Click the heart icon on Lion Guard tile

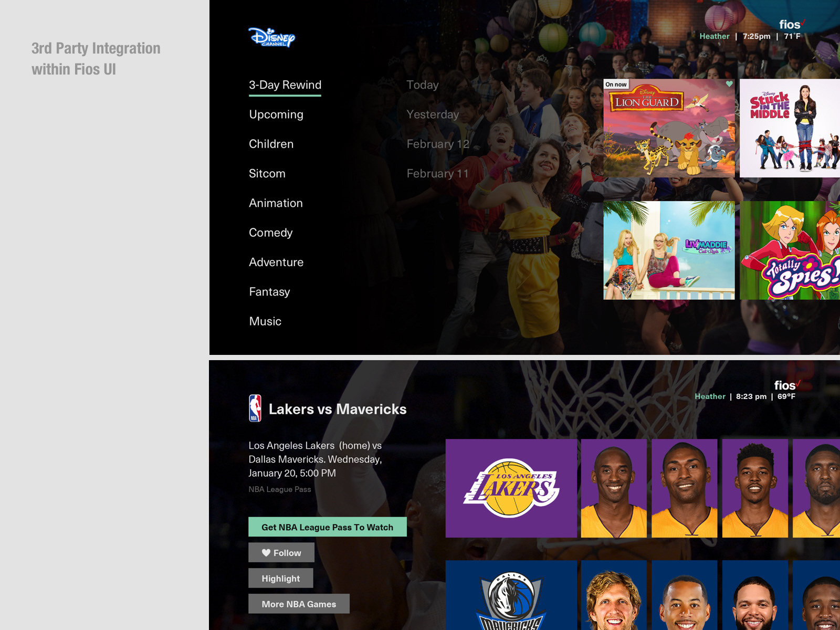(x=729, y=84)
